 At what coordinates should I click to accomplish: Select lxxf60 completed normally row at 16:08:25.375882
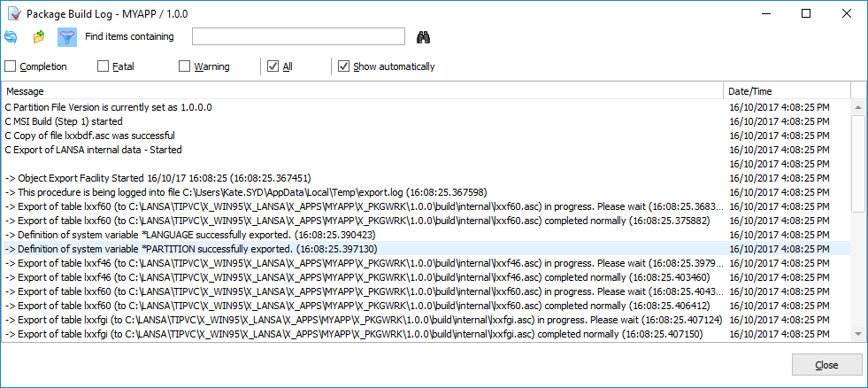pyautogui.click(x=426, y=221)
